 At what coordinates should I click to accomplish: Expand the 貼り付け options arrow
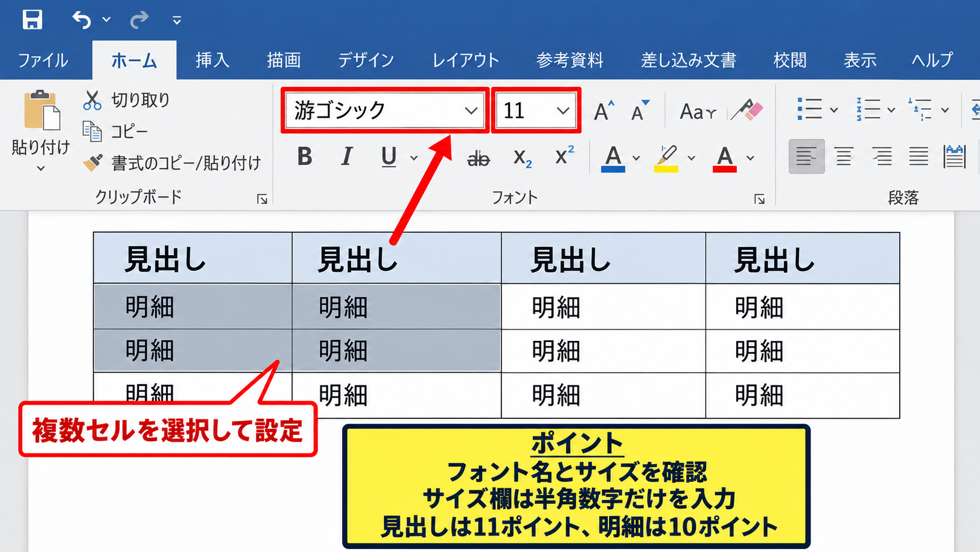pyautogui.click(x=41, y=168)
